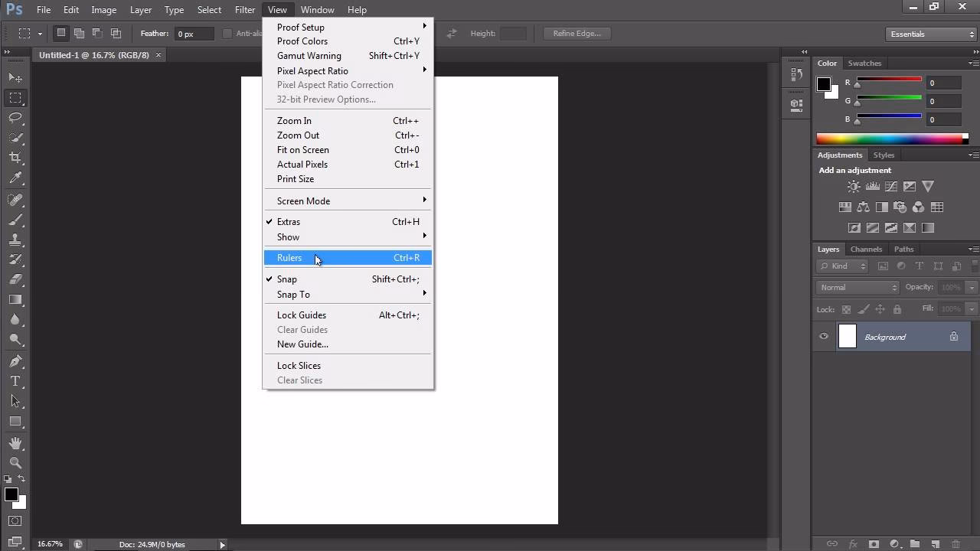Image resolution: width=980 pixels, height=551 pixels.
Task: Switch to the Channels tab
Action: coord(866,249)
